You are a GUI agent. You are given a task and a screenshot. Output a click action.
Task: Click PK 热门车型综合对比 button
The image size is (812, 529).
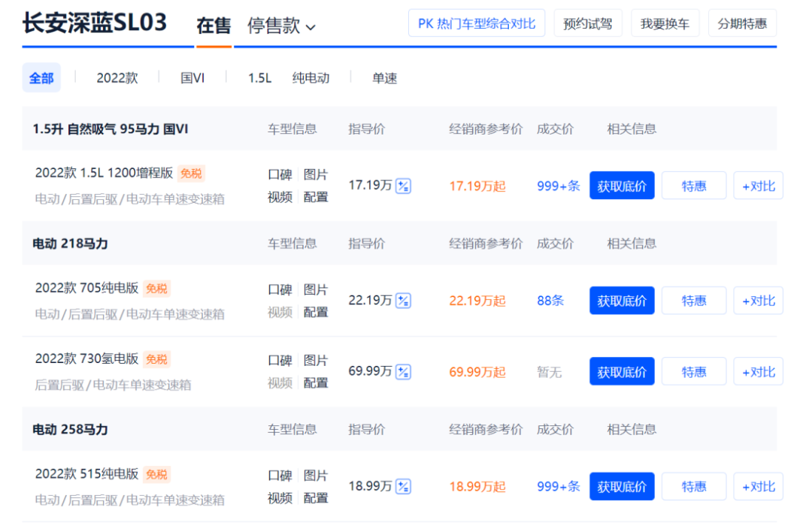tap(477, 23)
